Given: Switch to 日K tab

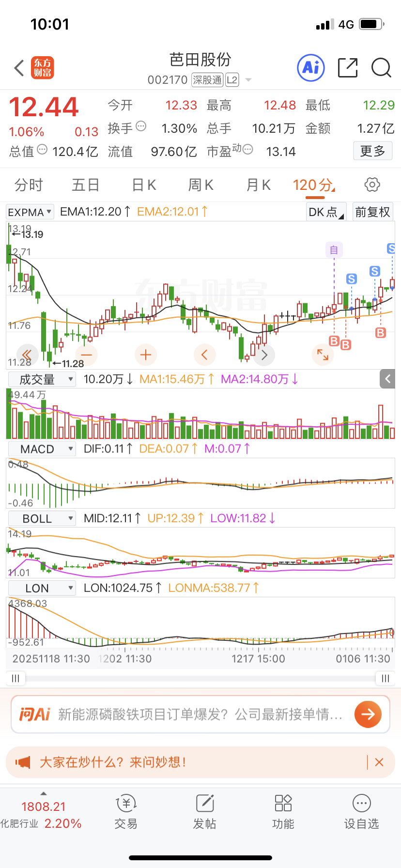Looking at the screenshot, I should click(144, 185).
